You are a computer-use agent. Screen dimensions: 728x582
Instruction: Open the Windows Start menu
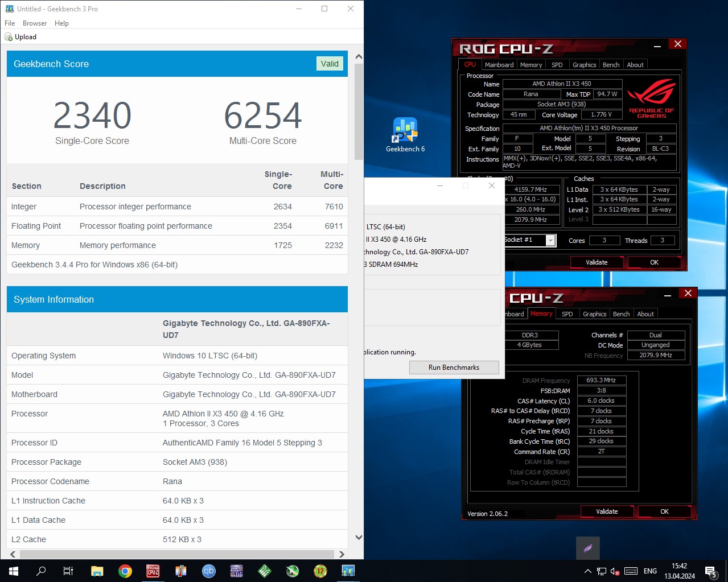14,571
